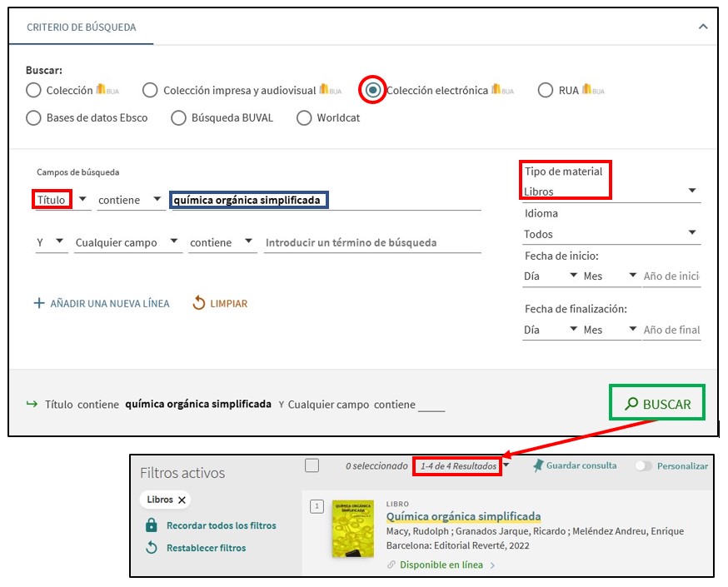Click the padlock icon for Recordar todos los filtros
This screenshot has height=587, width=728.
pyautogui.click(x=152, y=525)
